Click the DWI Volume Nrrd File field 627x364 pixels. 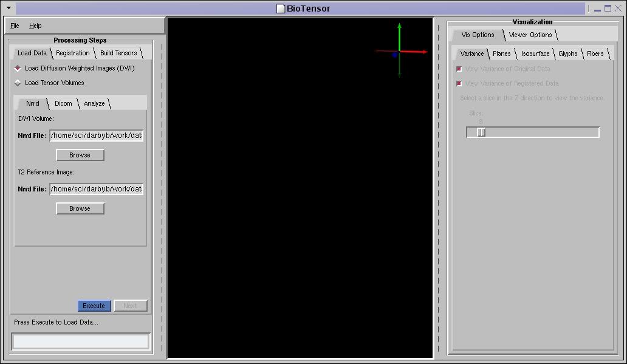click(97, 136)
